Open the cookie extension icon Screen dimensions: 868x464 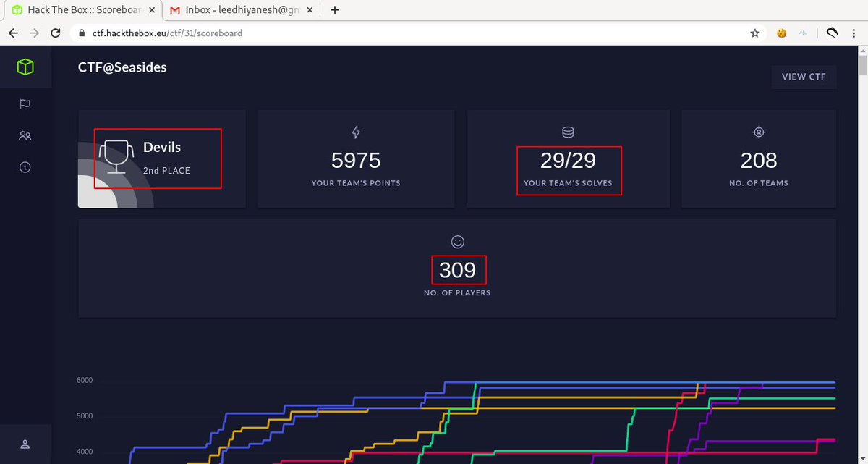(781, 33)
